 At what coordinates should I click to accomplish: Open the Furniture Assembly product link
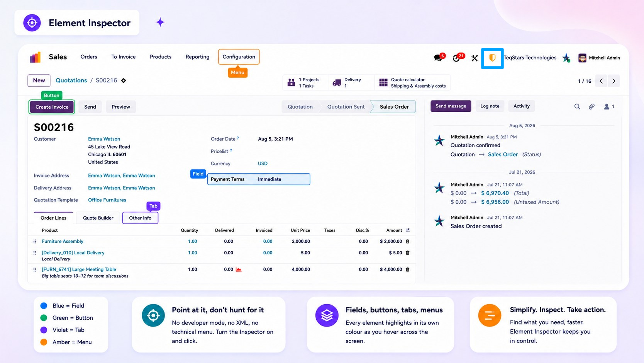[x=63, y=242]
